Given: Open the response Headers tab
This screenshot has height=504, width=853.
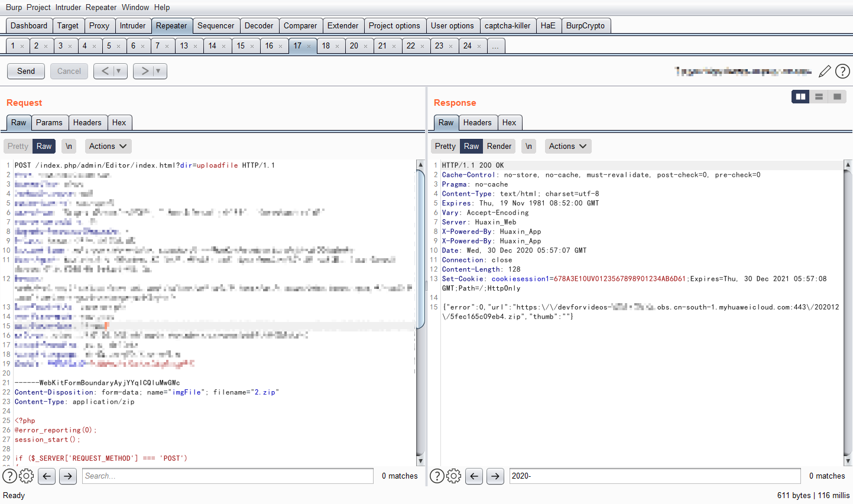Looking at the screenshot, I should click(x=477, y=122).
